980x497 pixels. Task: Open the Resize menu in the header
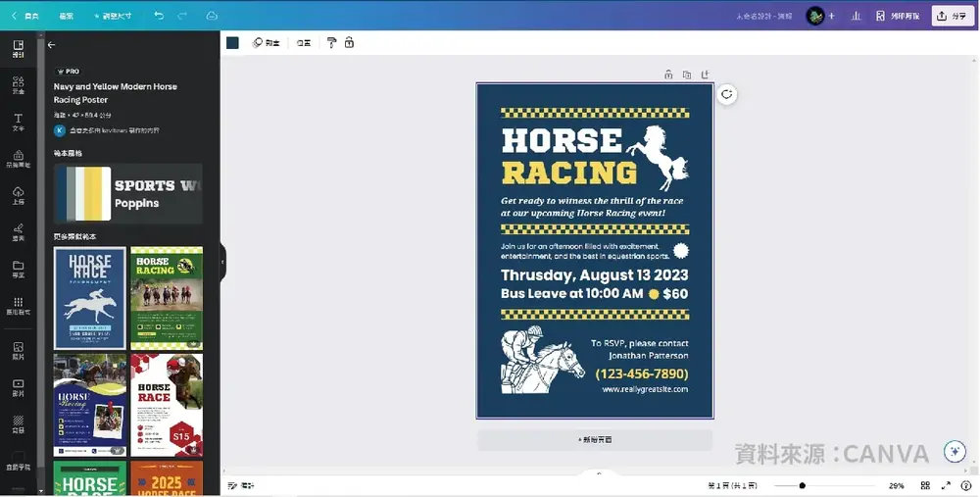pos(113,16)
